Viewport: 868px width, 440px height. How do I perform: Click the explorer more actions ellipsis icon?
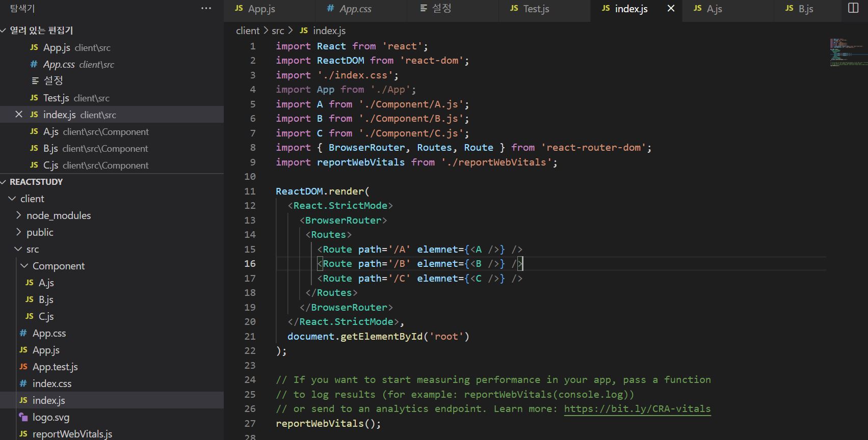tap(206, 8)
